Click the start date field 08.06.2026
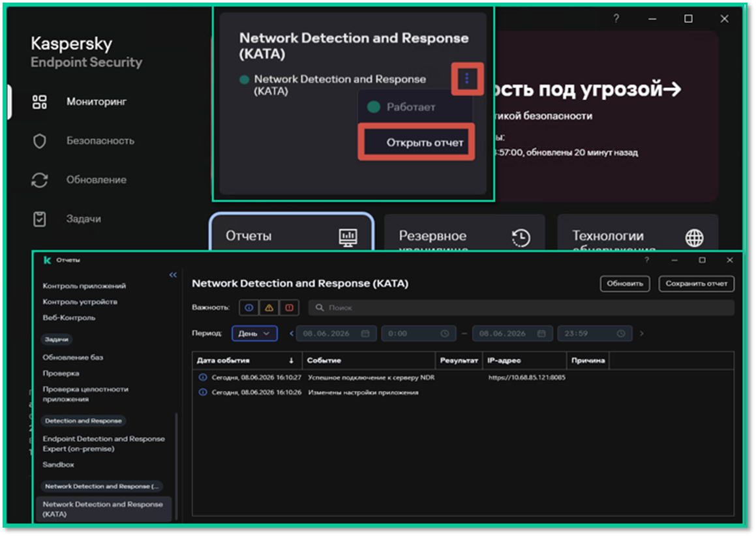Viewport: 756px width, 536px height. coord(335,334)
